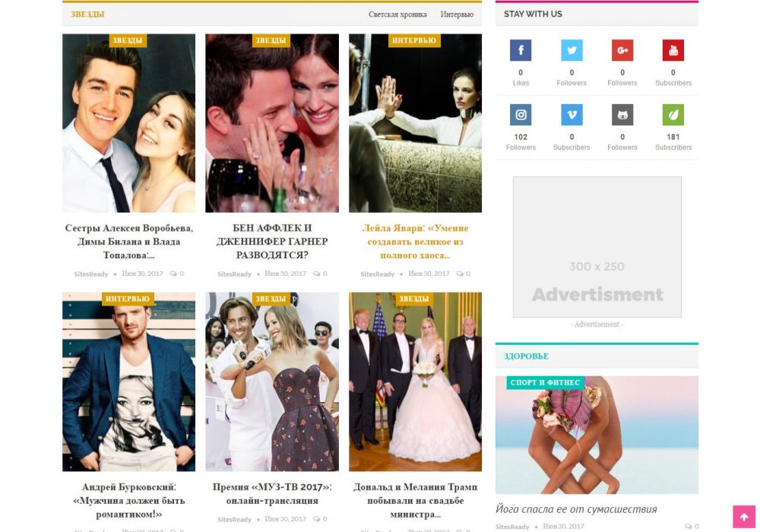Open yoga pose image thumbnail

click(597, 435)
